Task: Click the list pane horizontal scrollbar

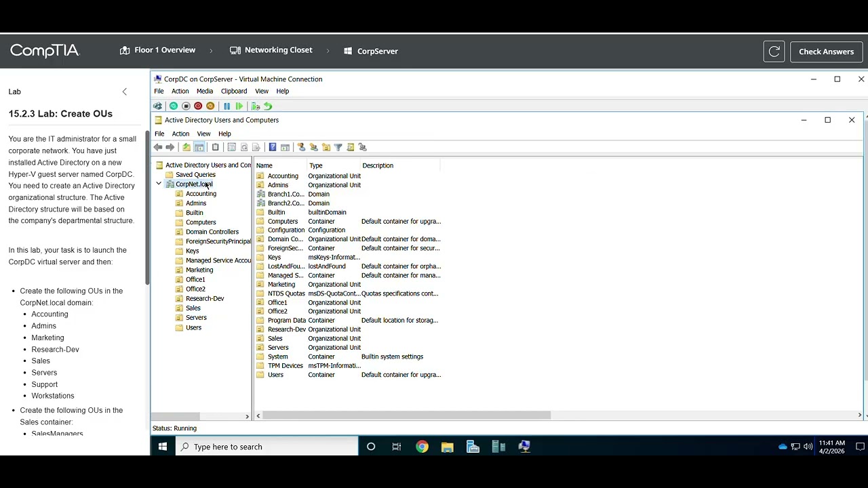Action: coord(407,415)
